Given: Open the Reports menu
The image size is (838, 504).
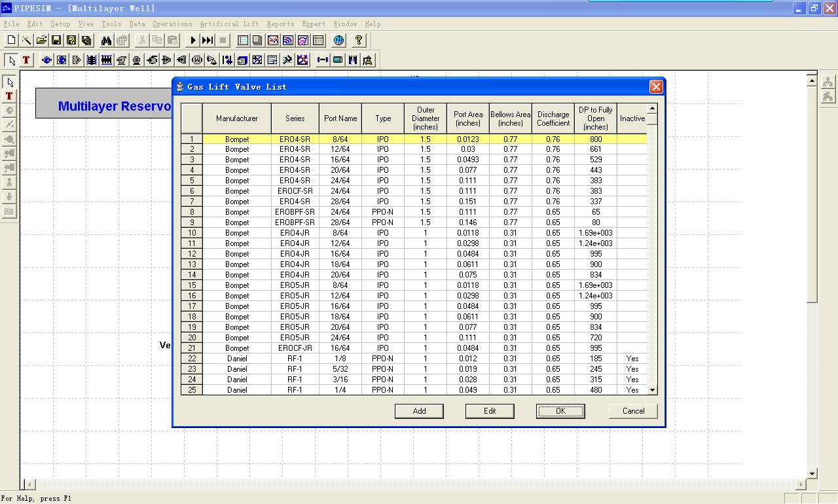Looking at the screenshot, I should 280,24.
